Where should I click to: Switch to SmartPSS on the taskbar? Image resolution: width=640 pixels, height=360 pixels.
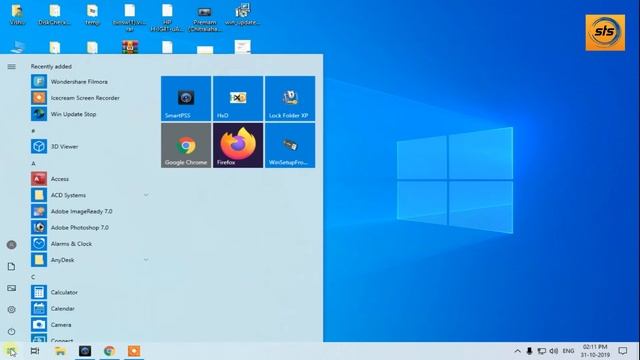click(x=85, y=351)
